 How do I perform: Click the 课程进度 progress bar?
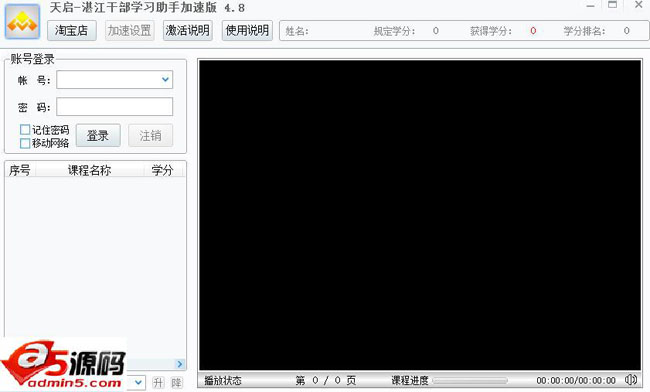[470, 380]
